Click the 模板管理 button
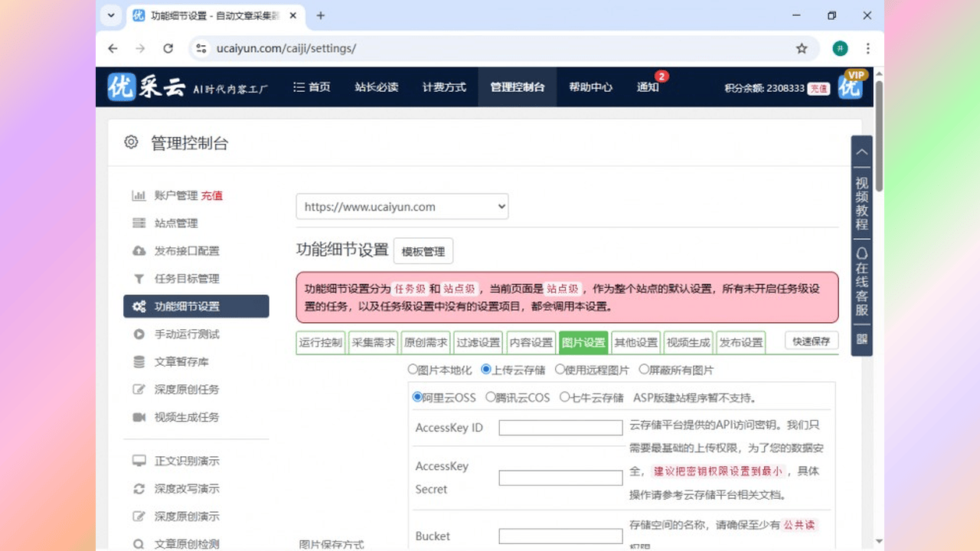 click(423, 250)
